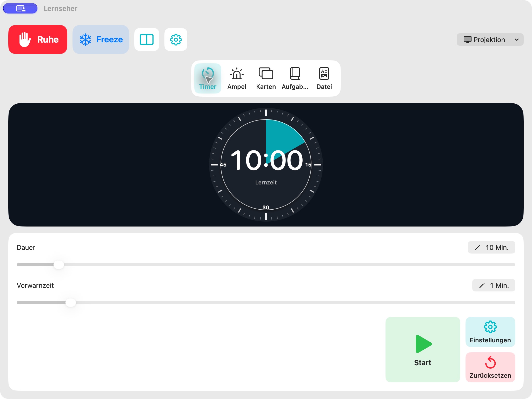
Task: Edit the 1 Min. Vorwarnzeit value
Action: coord(494,285)
